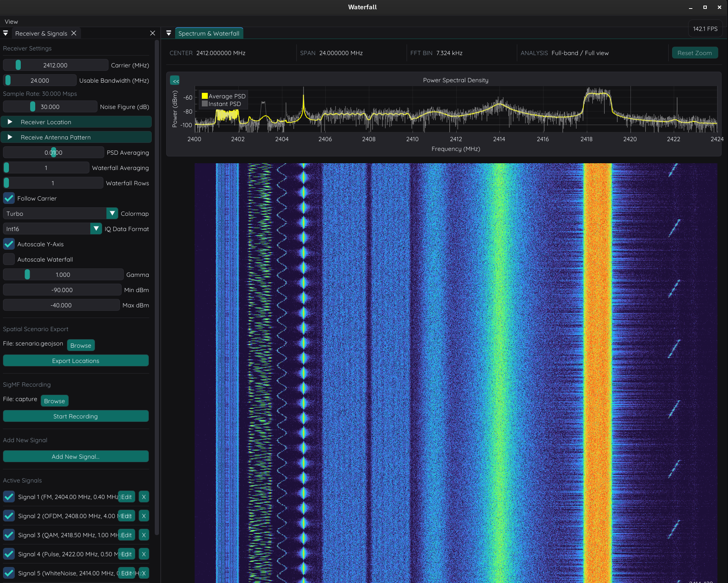Click the Average PSD yellow legend swatch
Screen dimensions: 728x583
[x=205, y=96]
